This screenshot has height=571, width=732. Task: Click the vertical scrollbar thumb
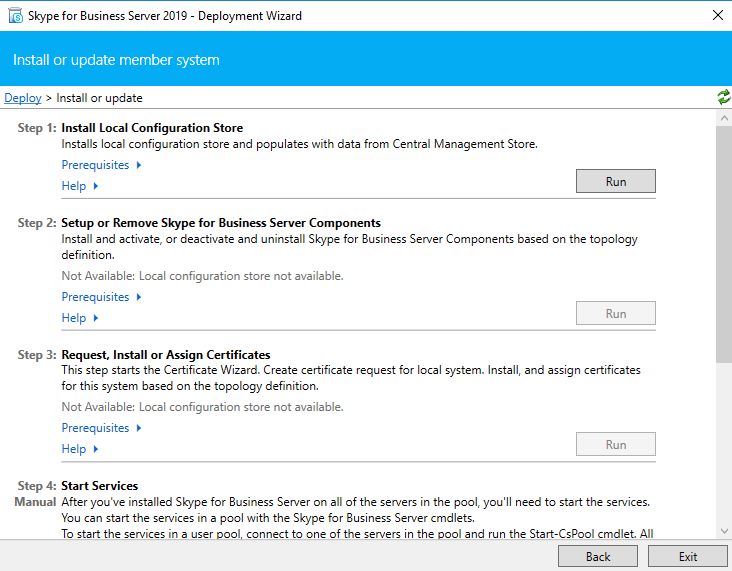[x=724, y=244]
